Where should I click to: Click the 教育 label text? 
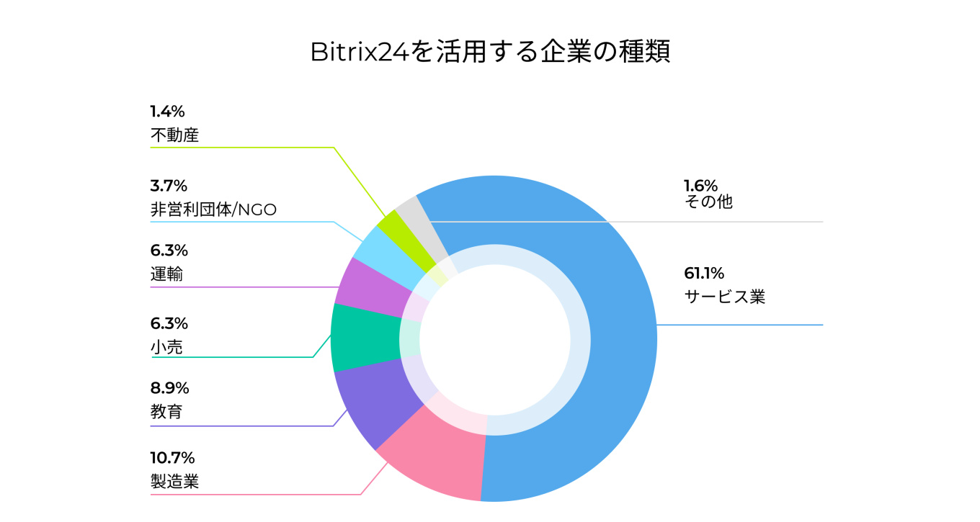point(166,413)
